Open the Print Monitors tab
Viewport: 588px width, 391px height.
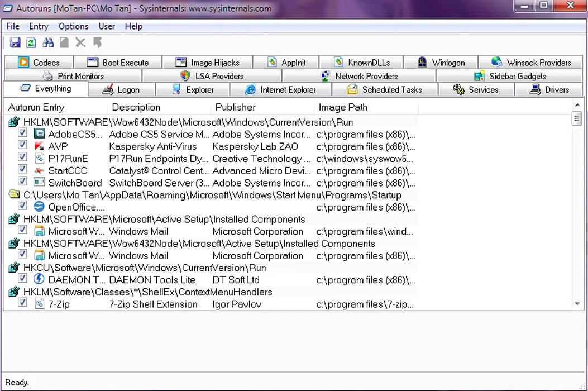click(x=73, y=76)
